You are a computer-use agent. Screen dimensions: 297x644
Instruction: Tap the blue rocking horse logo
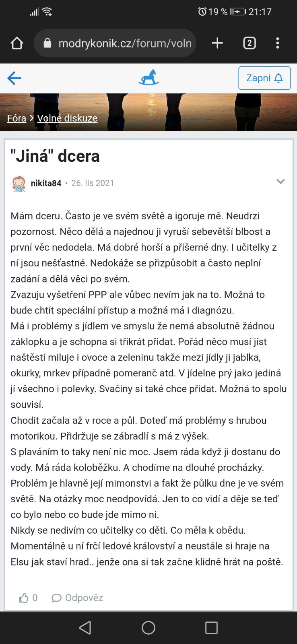(148, 78)
